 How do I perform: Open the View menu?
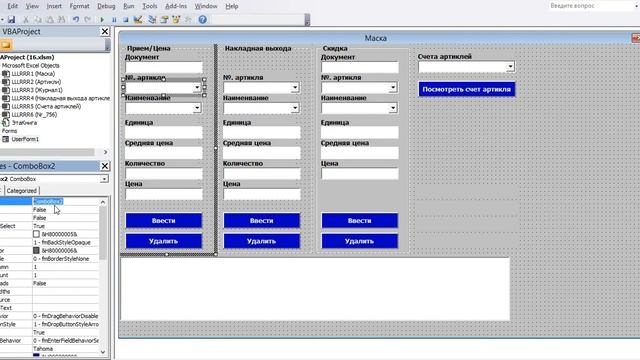[32, 6]
